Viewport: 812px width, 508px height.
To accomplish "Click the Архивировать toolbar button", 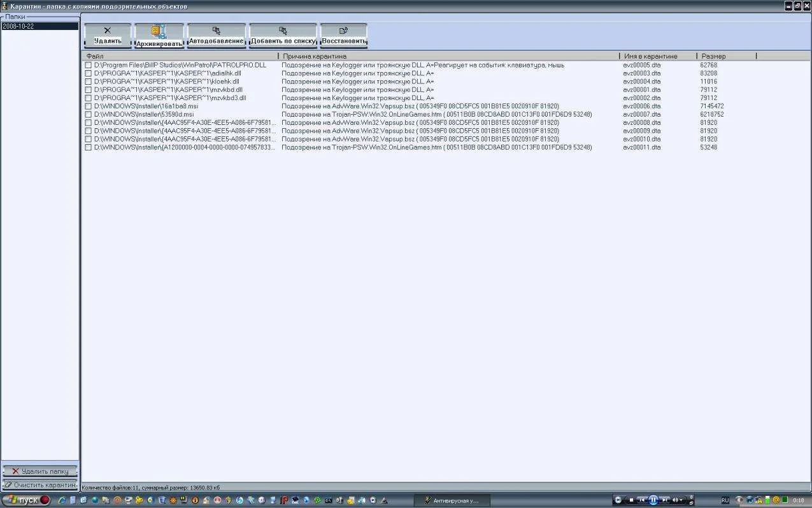I will (x=159, y=36).
